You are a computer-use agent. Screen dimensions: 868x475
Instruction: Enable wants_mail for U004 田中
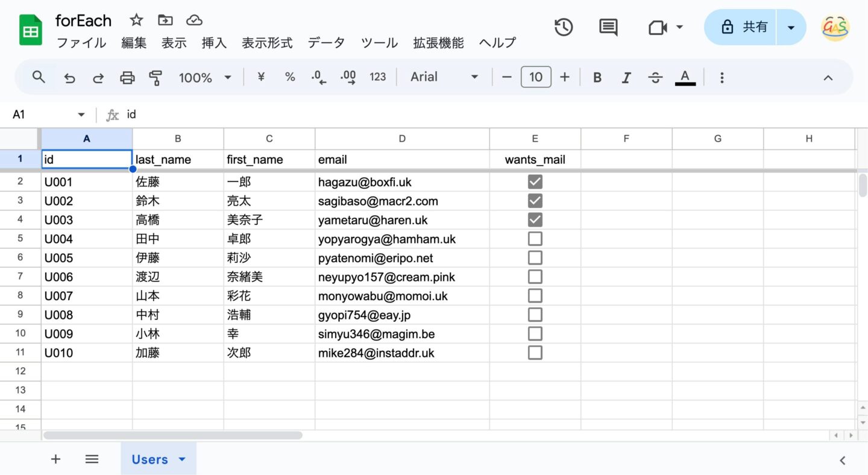click(x=535, y=238)
